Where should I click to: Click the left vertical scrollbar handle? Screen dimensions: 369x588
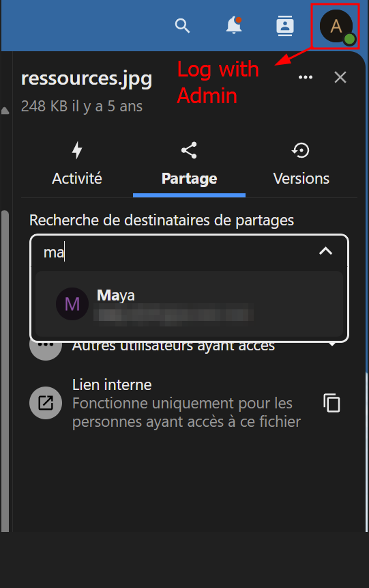(5, 372)
